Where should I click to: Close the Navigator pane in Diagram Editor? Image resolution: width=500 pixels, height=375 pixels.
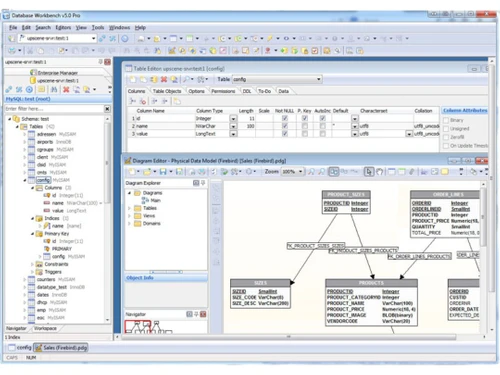click(x=203, y=314)
